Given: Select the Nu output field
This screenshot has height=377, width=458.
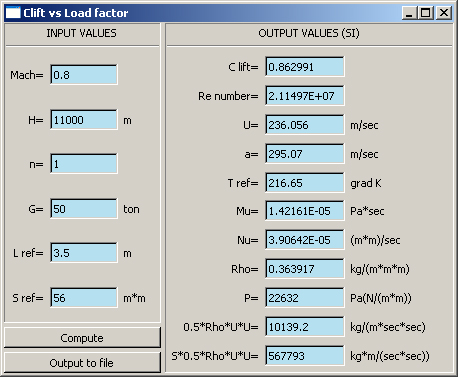Looking at the screenshot, I should [x=305, y=240].
